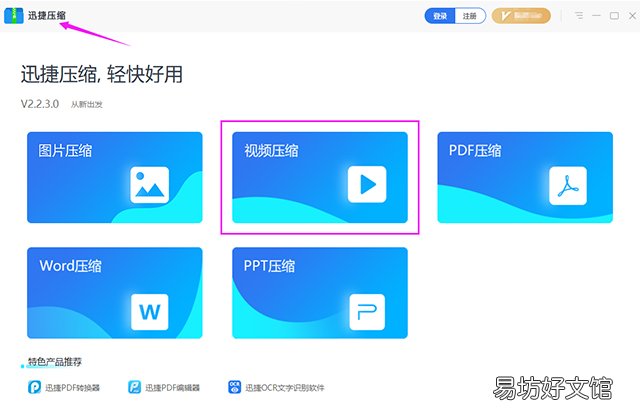
Task: Open the Word压缩 compression card
Action: tap(115, 293)
